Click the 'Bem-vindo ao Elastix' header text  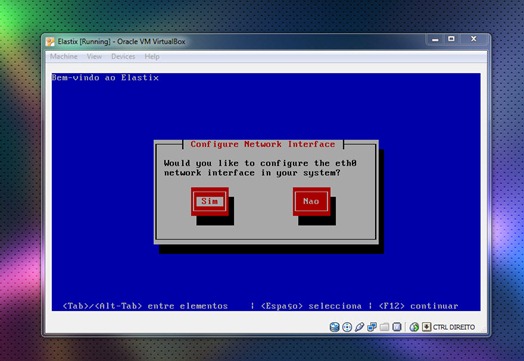click(105, 78)
